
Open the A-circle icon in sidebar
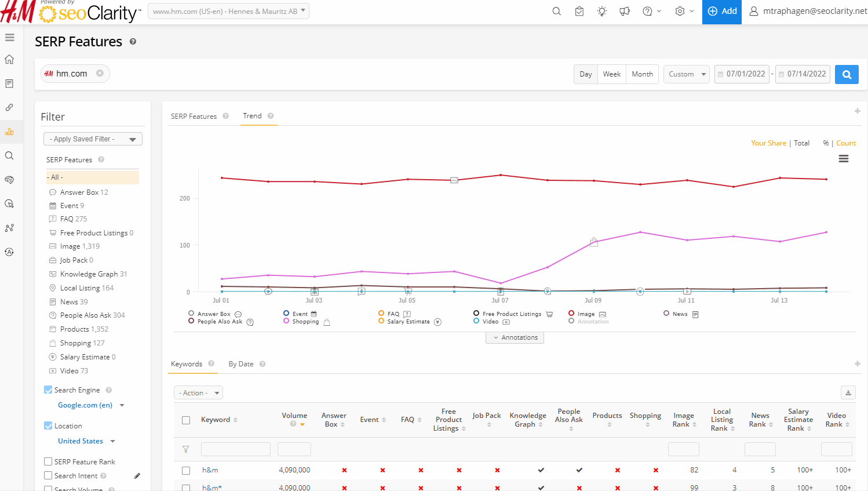click(x=9, y=252)
